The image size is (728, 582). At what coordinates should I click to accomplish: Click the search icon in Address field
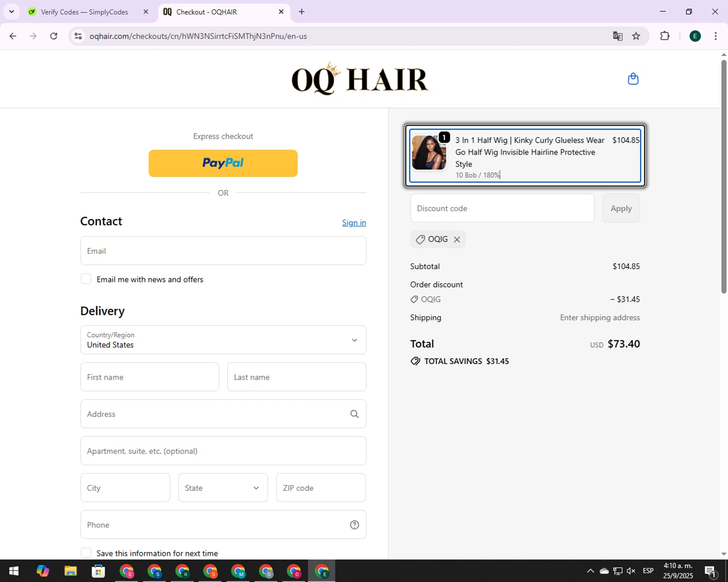[x=354, y=414]
